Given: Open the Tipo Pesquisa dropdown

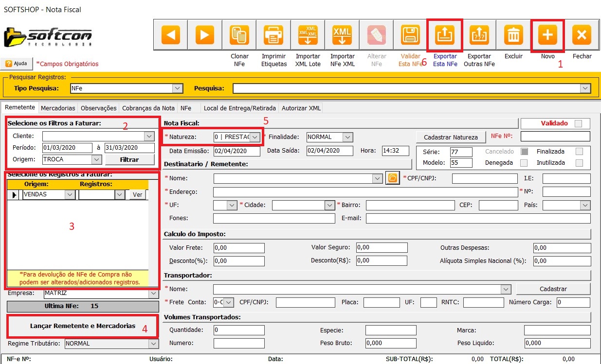Looking at the screenshot, I should pyautogui.click(x=177, y=88).
